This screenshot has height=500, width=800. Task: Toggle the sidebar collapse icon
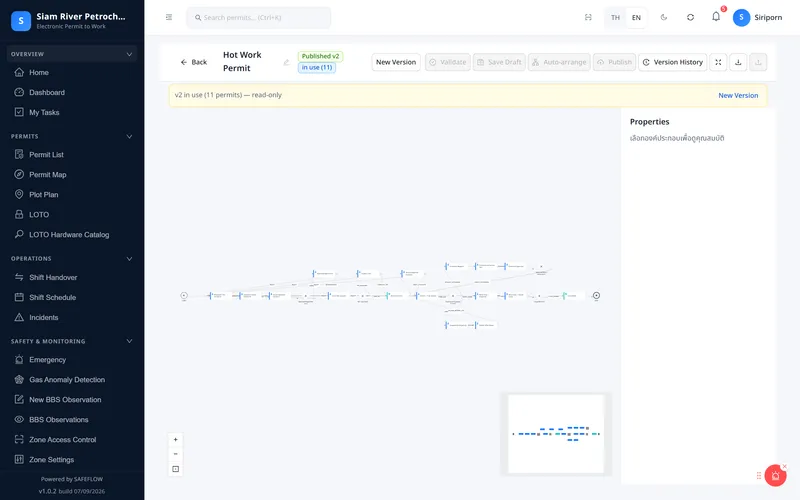169,17
